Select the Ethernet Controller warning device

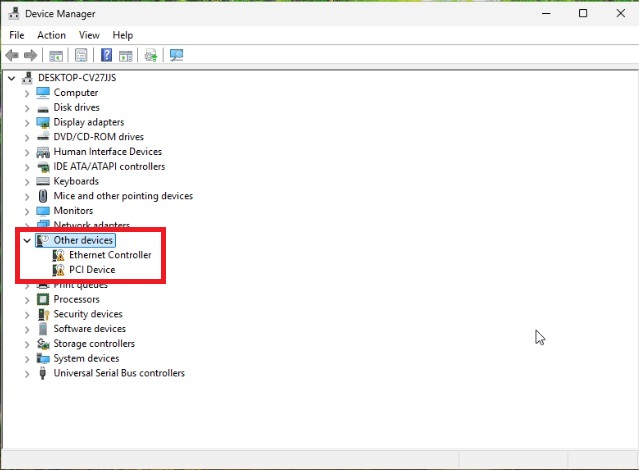click(x=110, y=255)
